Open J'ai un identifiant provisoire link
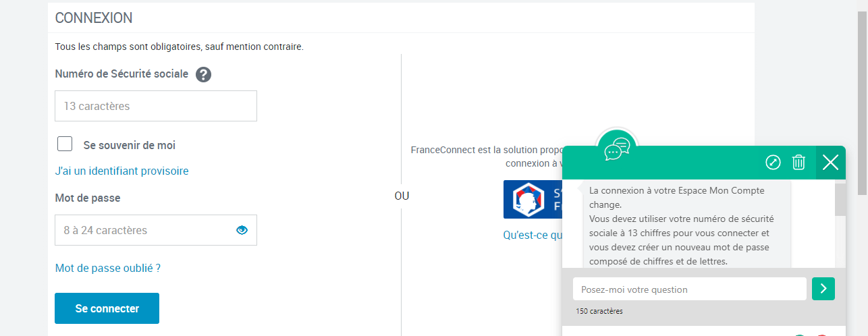Screen dimensions: 868x336 point(121,171)
